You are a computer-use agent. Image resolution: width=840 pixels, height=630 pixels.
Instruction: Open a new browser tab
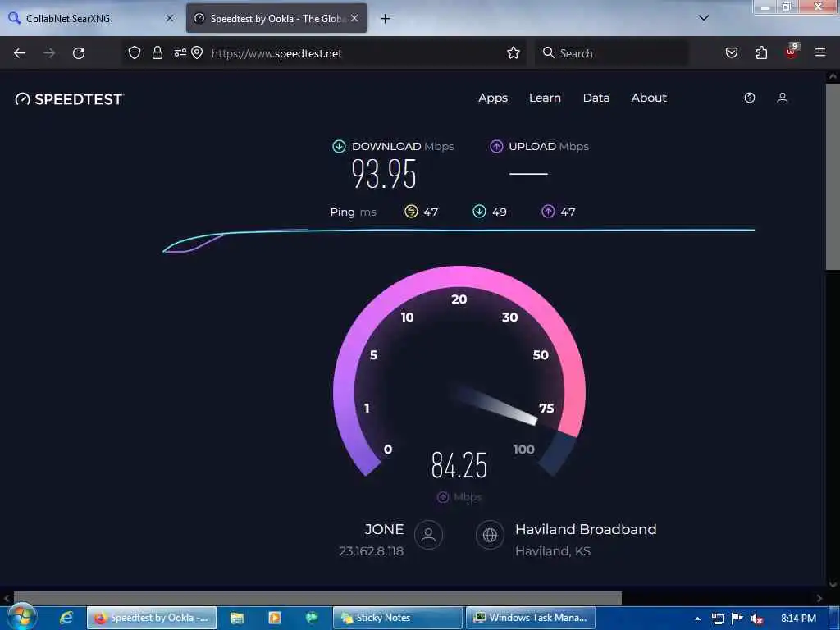[386, 19]
